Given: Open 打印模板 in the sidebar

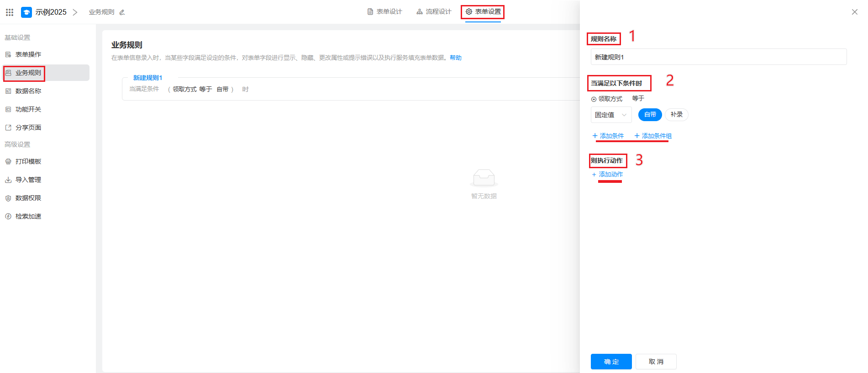Looking at the screenshot, I should [x=28, y=161].
